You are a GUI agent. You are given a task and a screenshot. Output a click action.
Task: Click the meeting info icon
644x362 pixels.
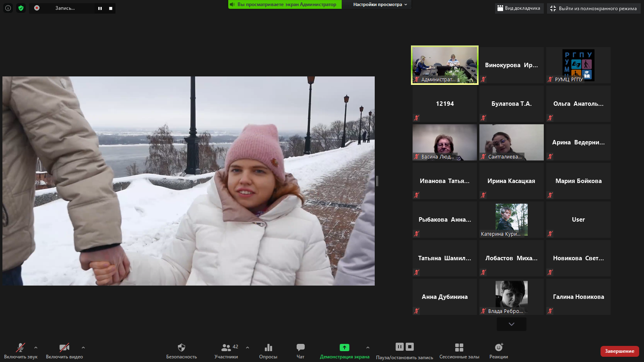8,8
